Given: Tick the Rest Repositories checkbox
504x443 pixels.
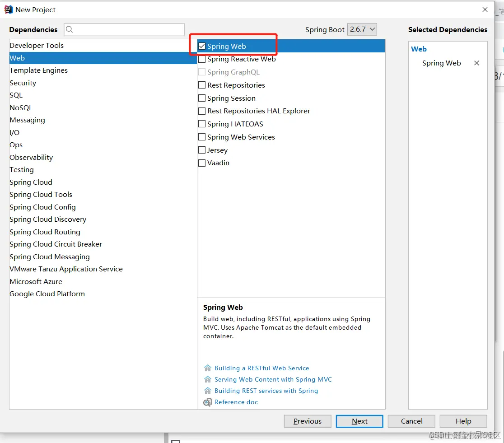Looking at the screenshot, I should click(202, 85).
